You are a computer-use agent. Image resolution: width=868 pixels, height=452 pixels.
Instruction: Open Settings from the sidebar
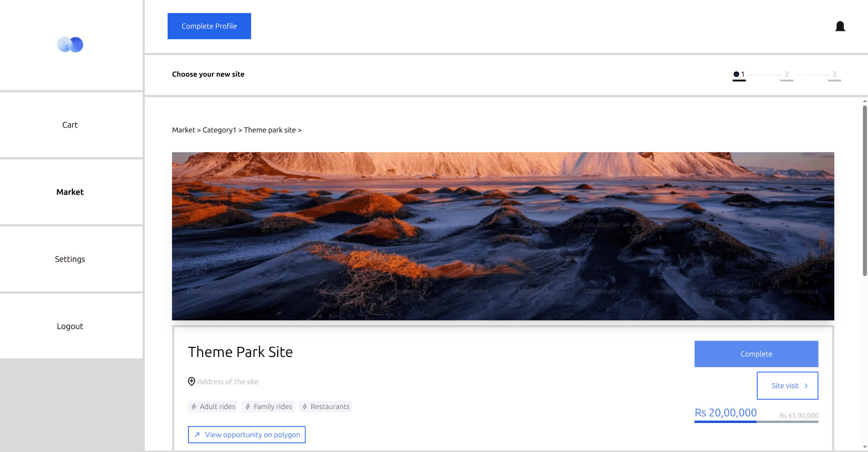pyautogui.click(x=70, y=259)
